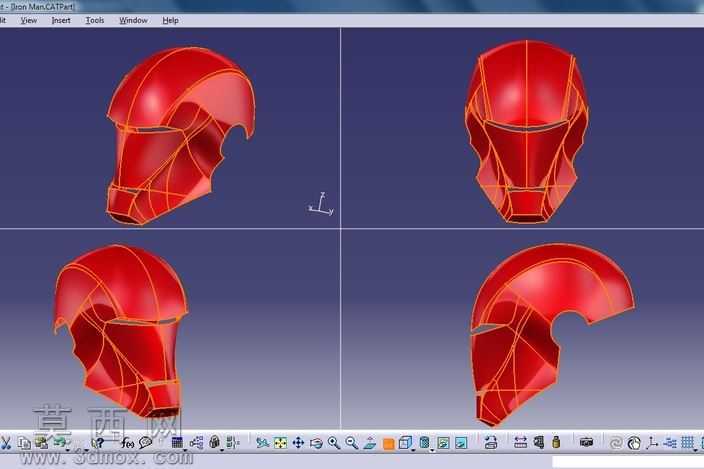Click the Cut scissors icon
Viewport: 704px width, 469px height.
point(5,443)
